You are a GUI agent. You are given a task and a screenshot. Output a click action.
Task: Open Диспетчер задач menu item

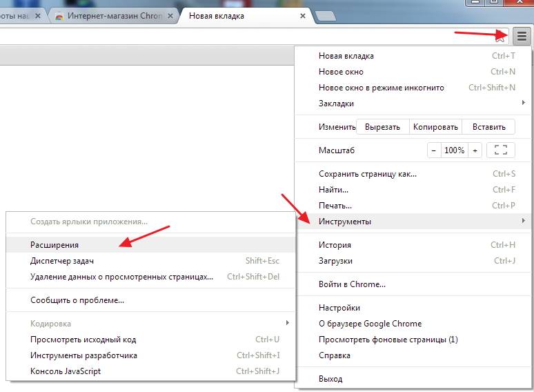pos(62,261)
